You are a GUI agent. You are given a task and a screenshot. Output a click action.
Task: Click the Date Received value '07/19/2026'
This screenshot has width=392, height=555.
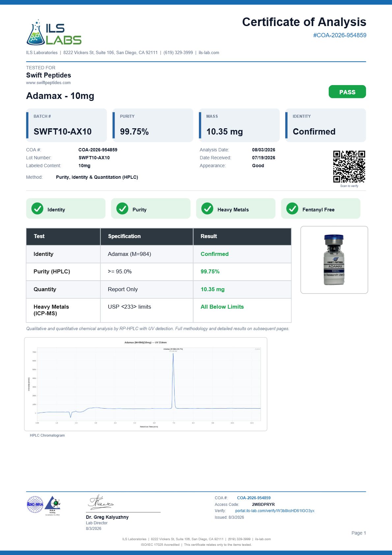pyautogui.click(x=264, y=158)
